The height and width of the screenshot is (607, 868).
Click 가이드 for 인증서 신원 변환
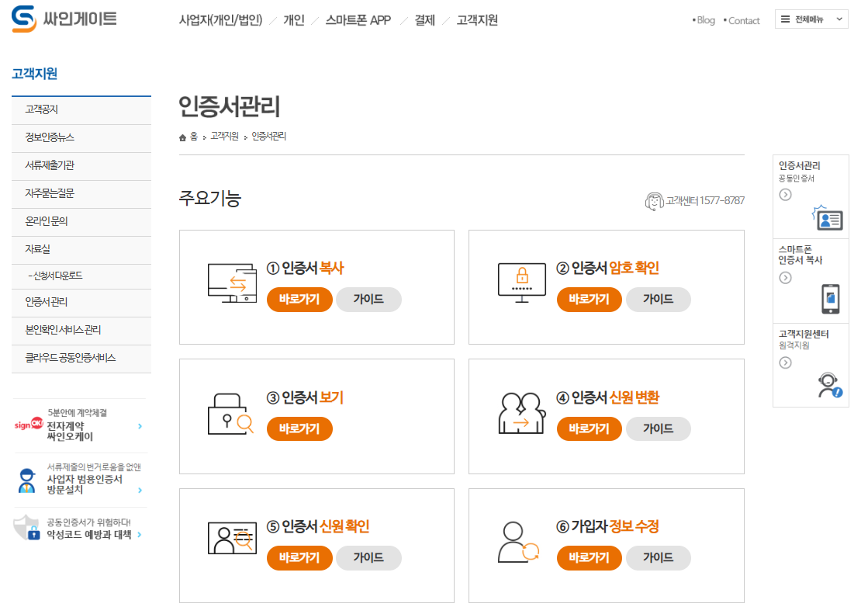tap(659, 428)
